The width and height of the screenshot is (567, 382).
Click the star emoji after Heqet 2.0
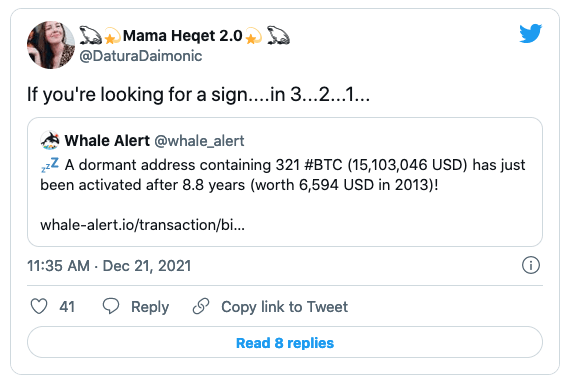253,36
